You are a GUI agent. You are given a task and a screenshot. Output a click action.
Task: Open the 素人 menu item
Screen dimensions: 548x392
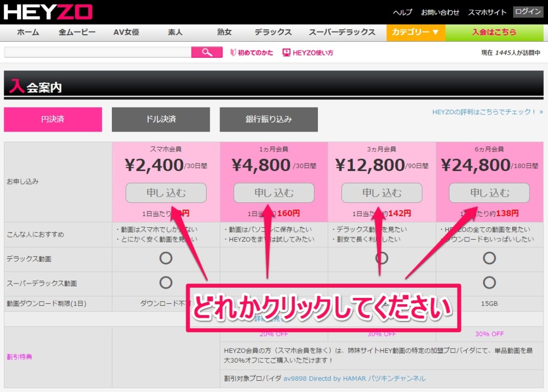point(175,32)
